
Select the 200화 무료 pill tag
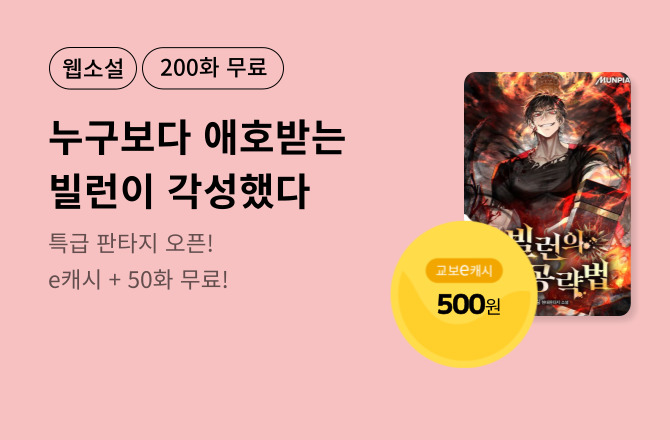tap(213, 68)
